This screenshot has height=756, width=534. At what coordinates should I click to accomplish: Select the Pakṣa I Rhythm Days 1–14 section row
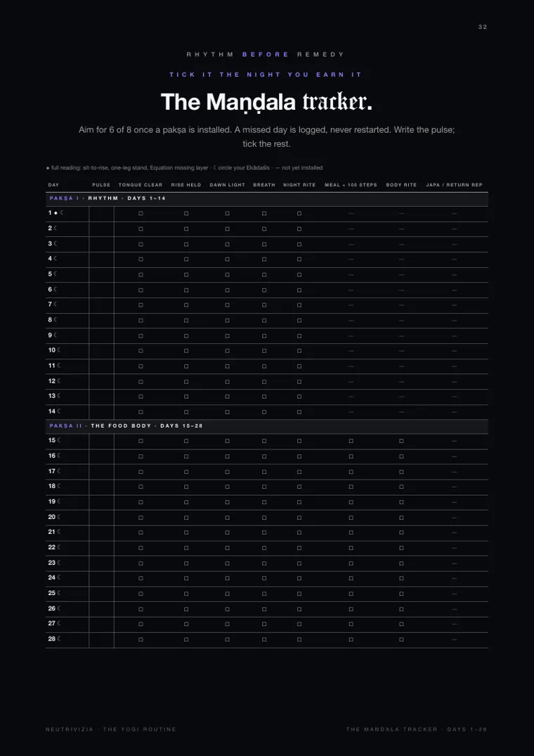pyautogui.click(x=267, y=199)
